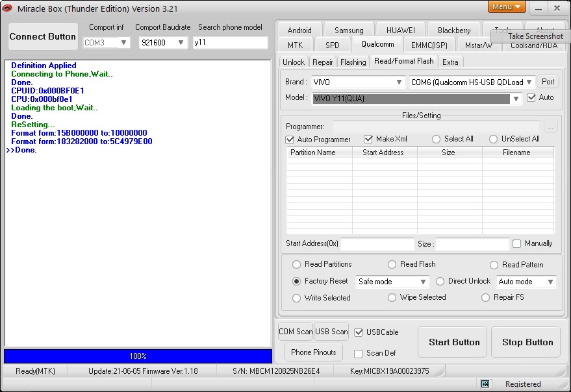The width and height of the screenshot is (571, 392).
Task: Click the Partition Name column header
Action: click(320, 153)
